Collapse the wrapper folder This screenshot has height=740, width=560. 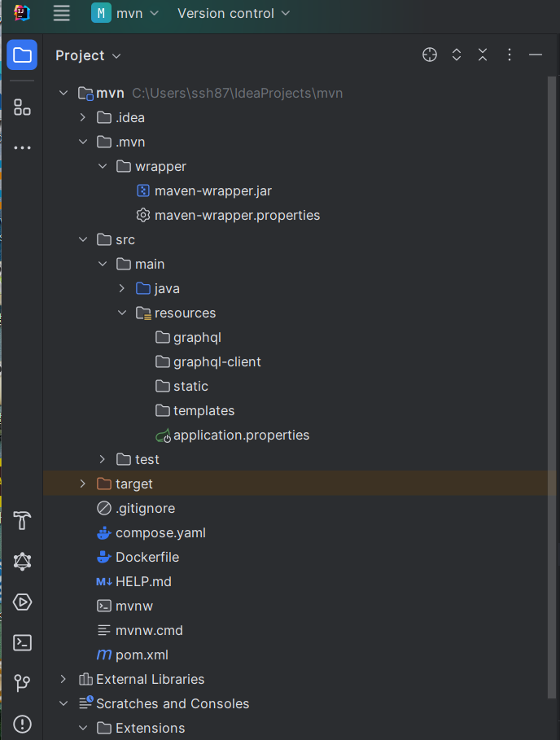coord(103,166)
